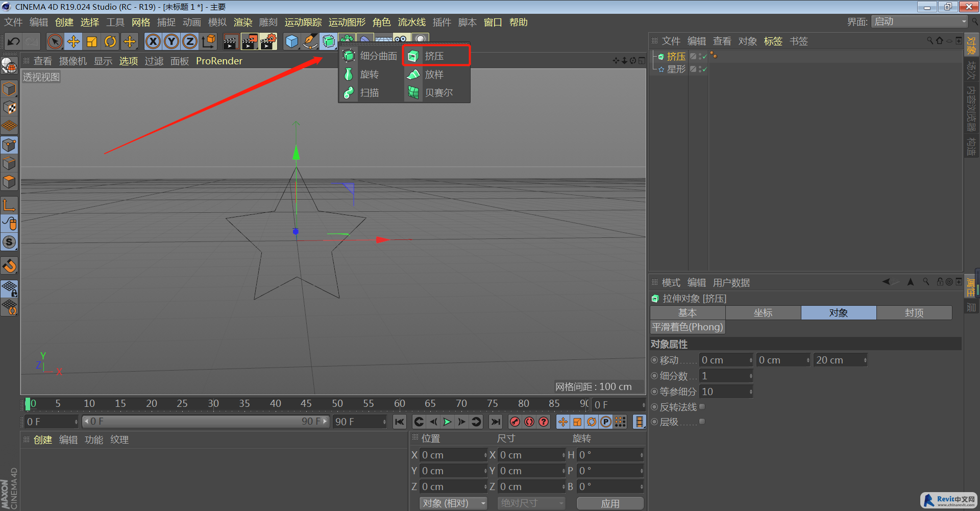Click the attribute manager back arrow

[886, 282]
